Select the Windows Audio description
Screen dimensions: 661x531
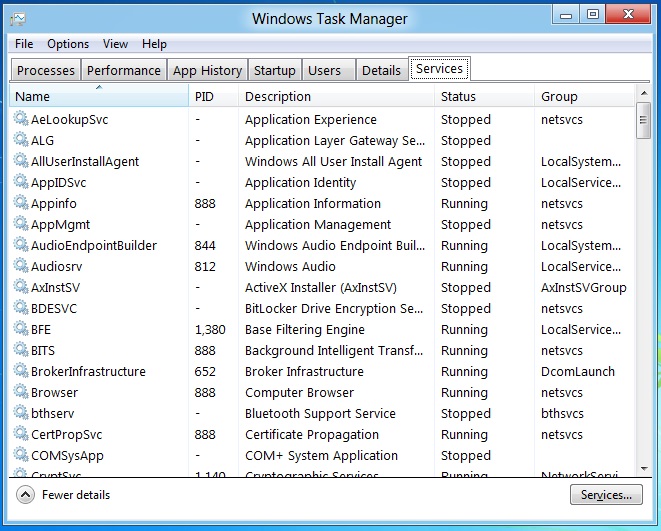pos(290,267)
